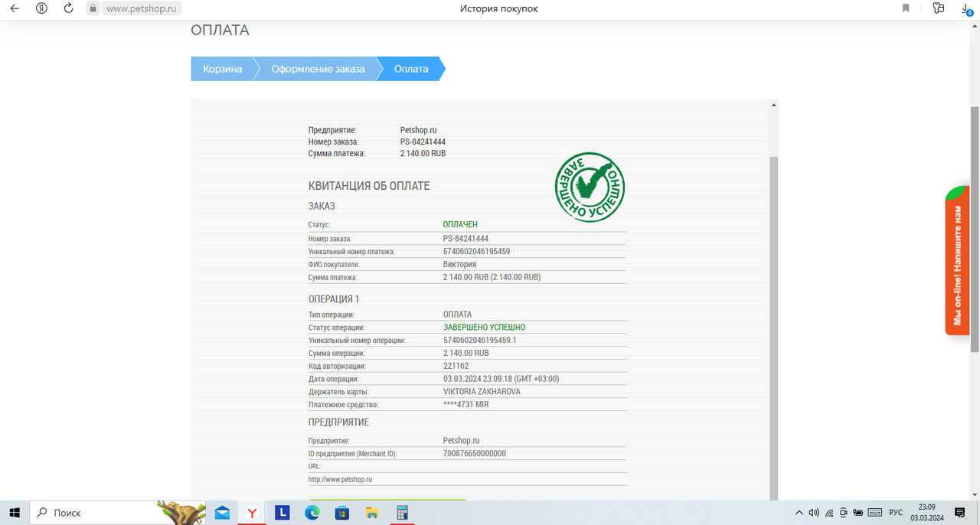Select payment number 5740602046195459
The width and height of the screenshot is (980, 525).
point(476,251)
